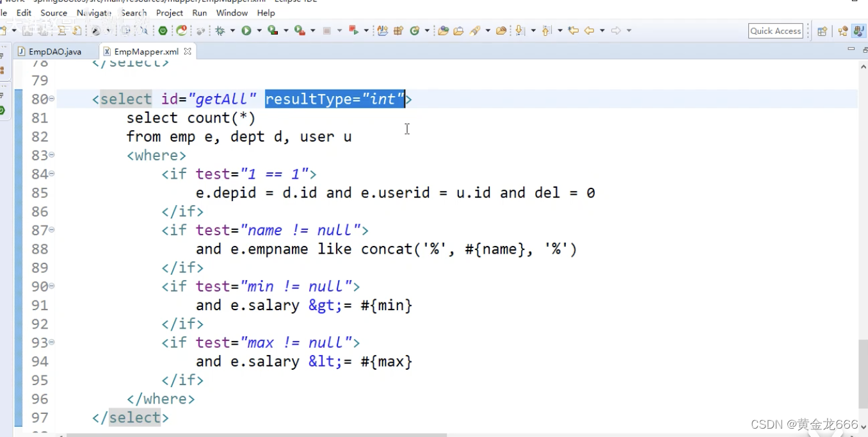
Task: Click the Open Type icon
Action: (x=443, y=30)
